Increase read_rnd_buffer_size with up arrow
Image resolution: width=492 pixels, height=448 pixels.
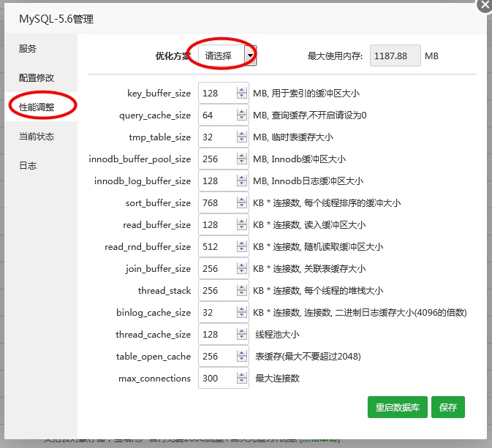pos(241,244)
